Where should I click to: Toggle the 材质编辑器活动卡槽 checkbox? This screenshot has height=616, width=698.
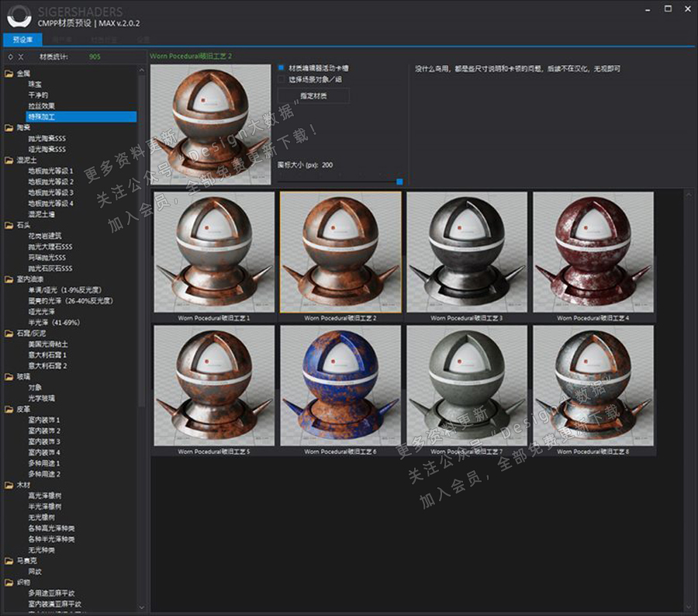click(x=282, y=68)
